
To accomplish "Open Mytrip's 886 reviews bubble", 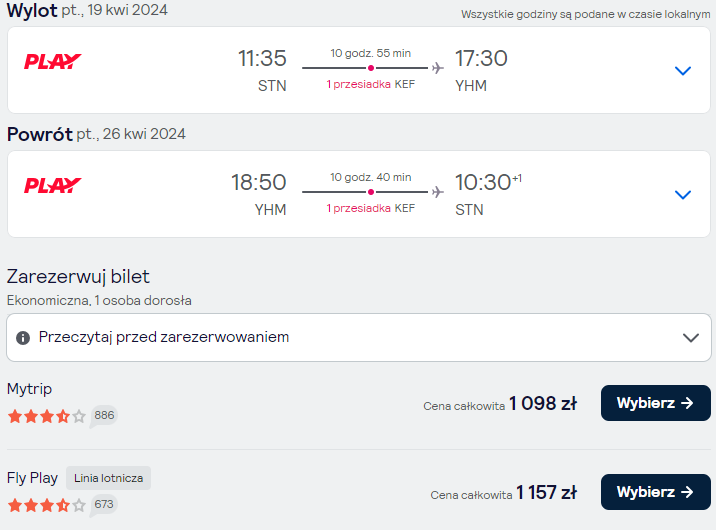I will (104, 416).
